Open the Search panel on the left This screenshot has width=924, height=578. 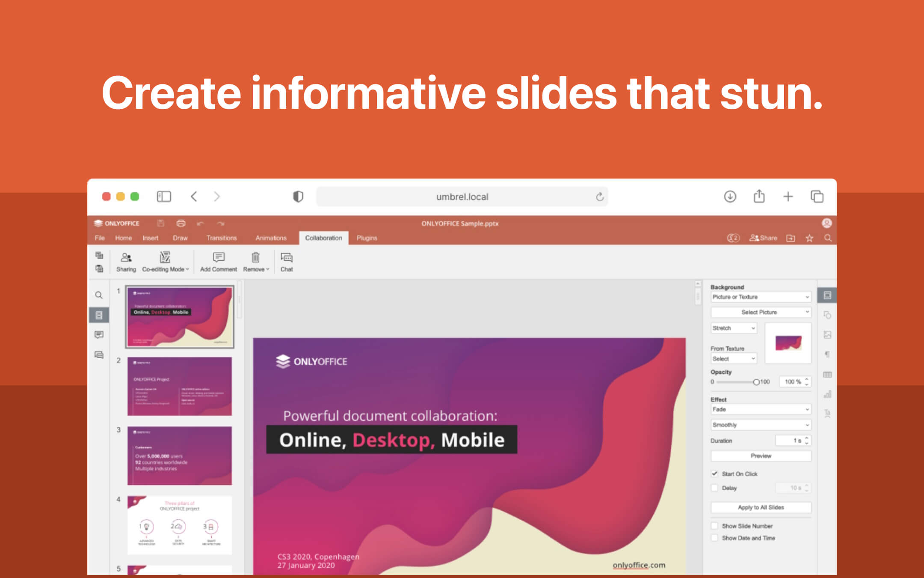click(99, 295)
